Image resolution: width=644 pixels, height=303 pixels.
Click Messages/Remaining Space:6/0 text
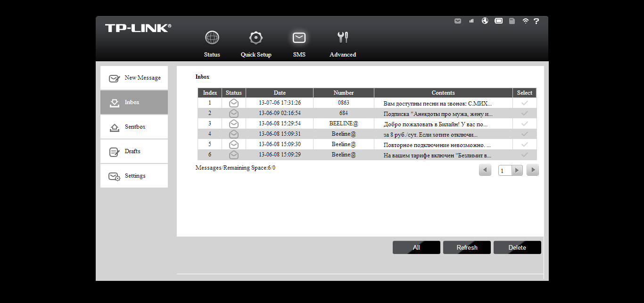pos(235,168)
